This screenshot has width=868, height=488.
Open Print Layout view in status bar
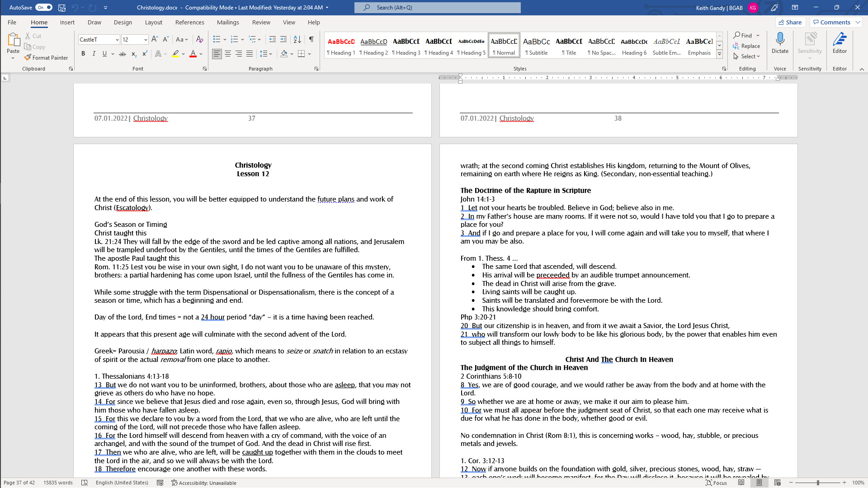pos(759,483)
